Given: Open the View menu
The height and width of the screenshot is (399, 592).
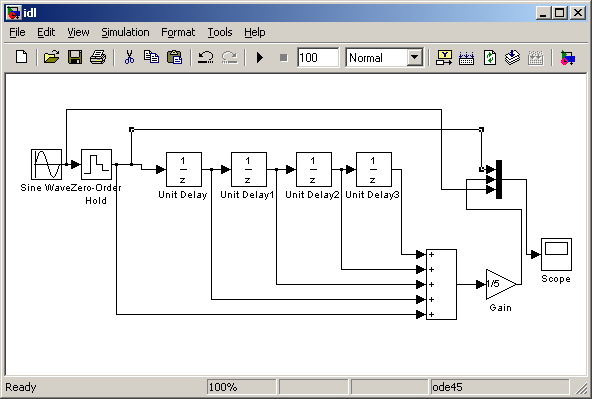Looking at the screenshot, I should 78,32.
